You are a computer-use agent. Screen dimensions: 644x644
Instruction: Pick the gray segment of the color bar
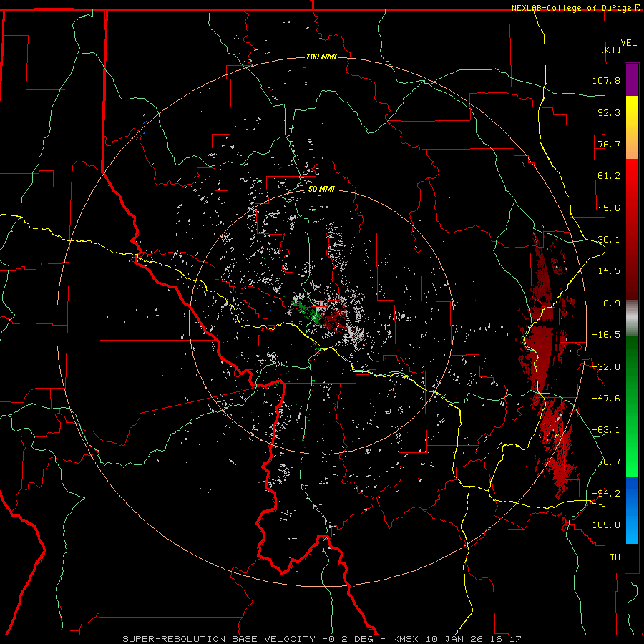click(x=632, y=318)
